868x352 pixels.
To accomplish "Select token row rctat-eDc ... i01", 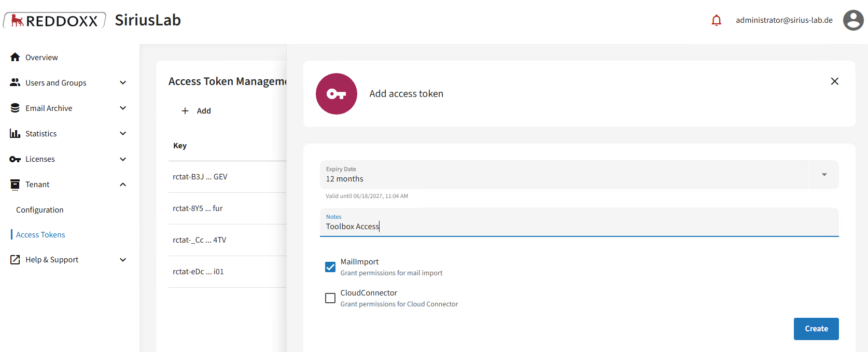I will point(227,272).
